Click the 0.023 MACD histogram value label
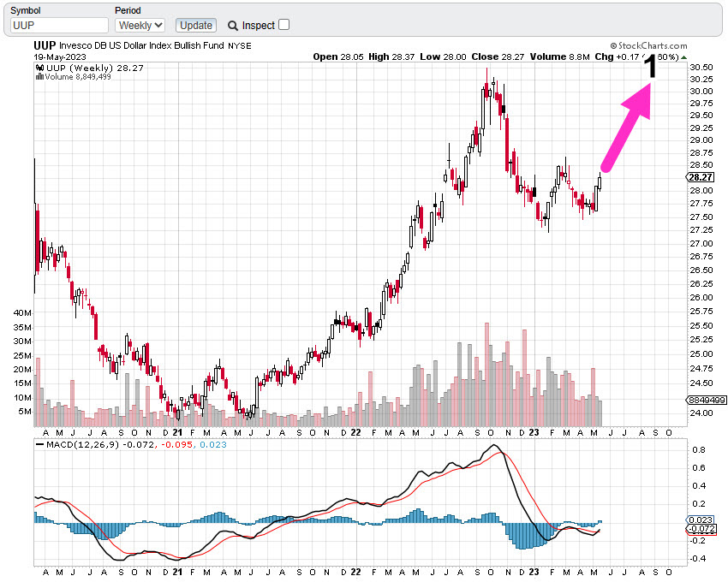 [x=701, y=520]
